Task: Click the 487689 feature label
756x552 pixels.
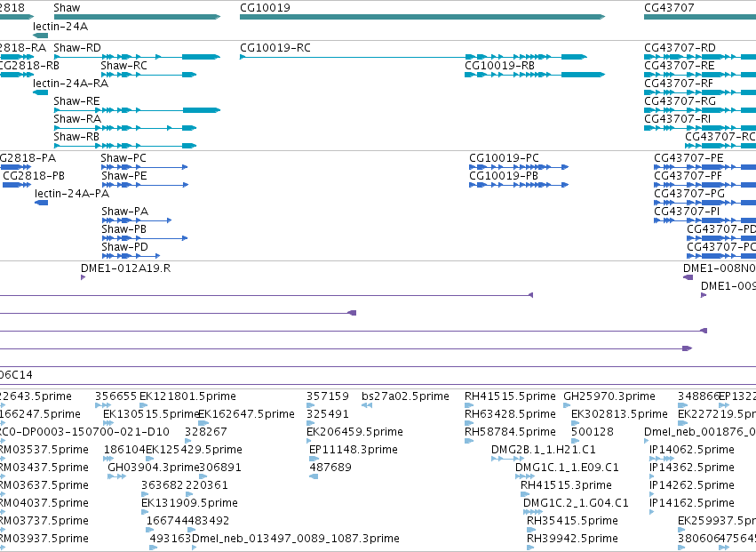Action: click(x=330, y=468)
